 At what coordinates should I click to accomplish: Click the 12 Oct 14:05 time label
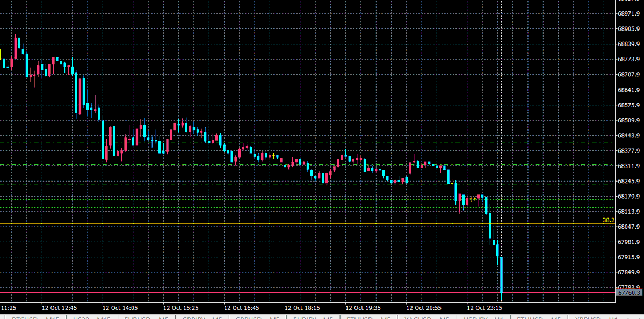click(x=120, y=308)
